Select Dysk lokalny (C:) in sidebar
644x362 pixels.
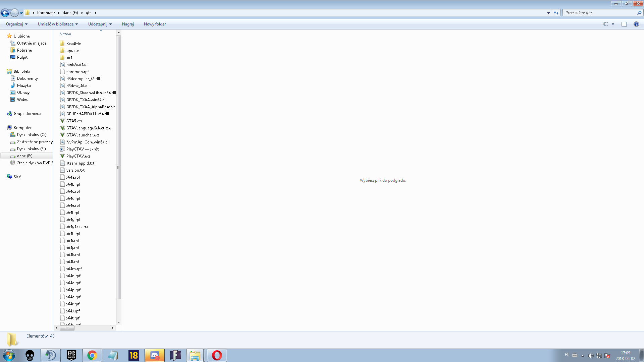pyautogui.click(x=32, y=135)
